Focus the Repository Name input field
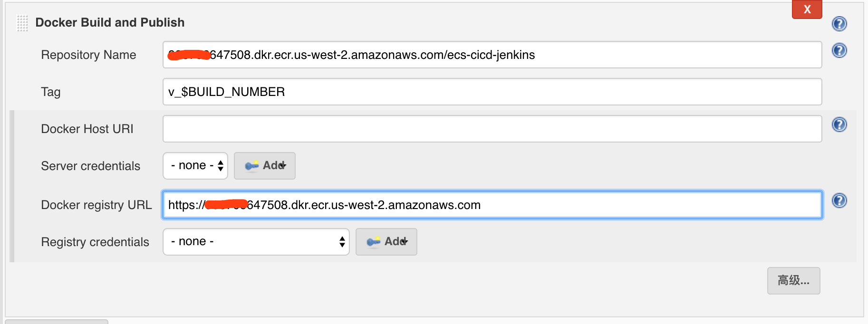Viewport: 868px width, 324px height. point(492,55)
